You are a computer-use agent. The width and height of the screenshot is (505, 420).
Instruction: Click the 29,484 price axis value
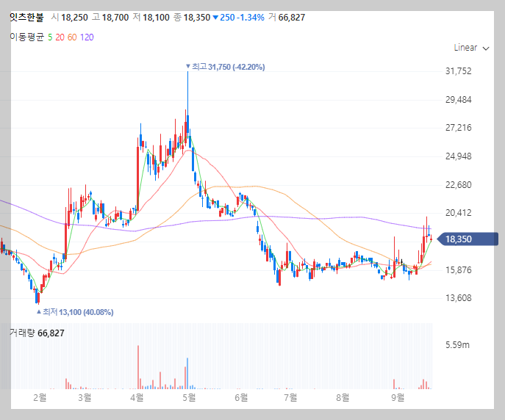458,100
